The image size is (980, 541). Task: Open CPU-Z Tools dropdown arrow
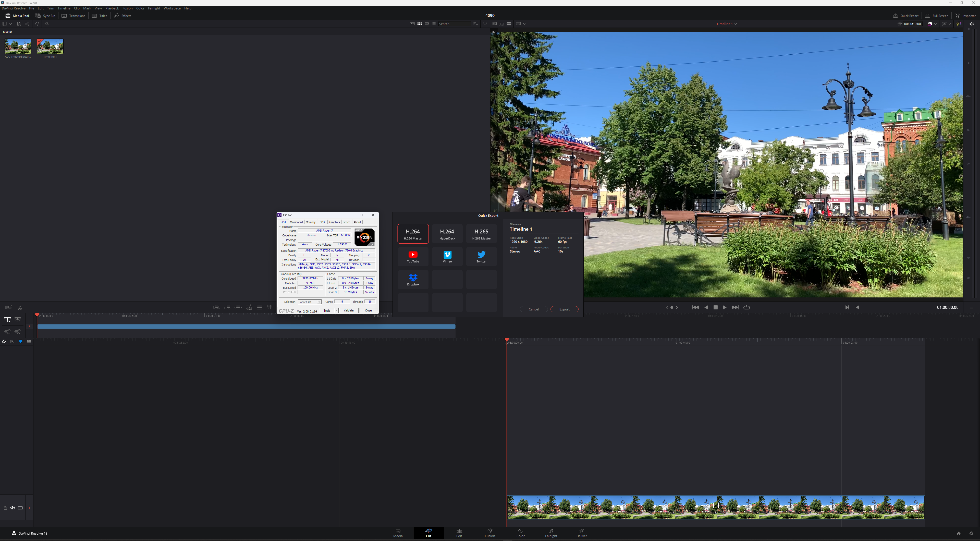tap(336, 310)
